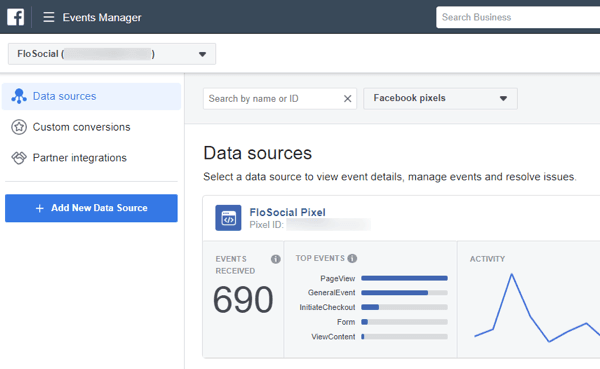Click the Facebook logo icon

[x=15, y=17]
